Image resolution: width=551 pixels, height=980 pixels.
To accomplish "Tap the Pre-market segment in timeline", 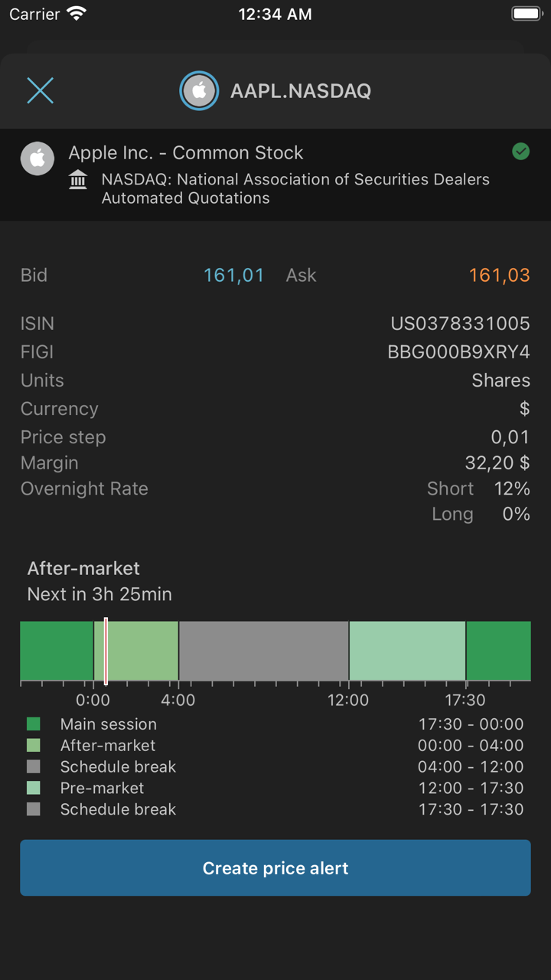I will tap(407, 651).
